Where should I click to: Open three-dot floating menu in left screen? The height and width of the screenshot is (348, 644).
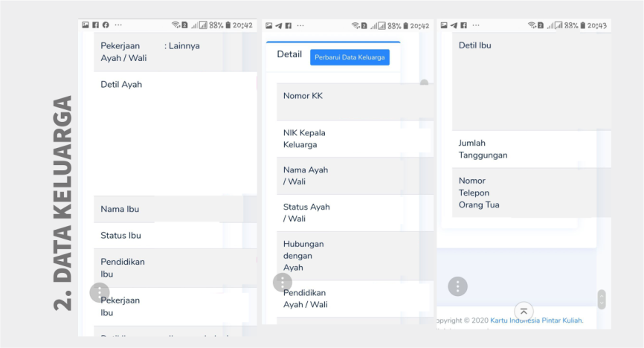100,292
